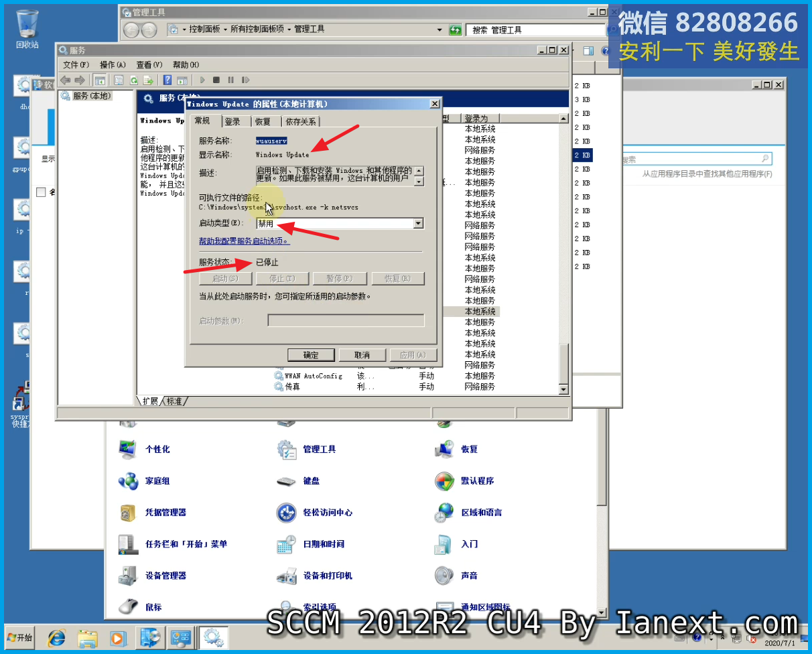
Task: Switch to the 登录 tab
Action: [232, 121]
